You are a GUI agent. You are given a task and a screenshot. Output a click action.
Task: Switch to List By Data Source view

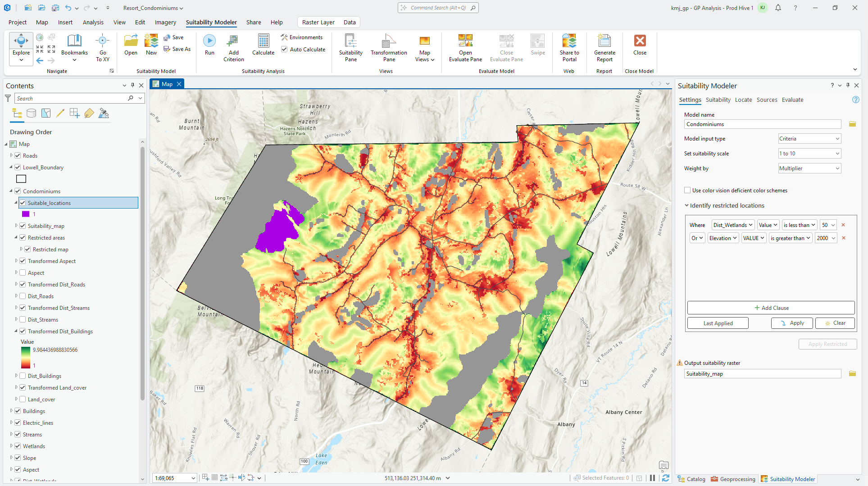pyautogui.click(x=31, y=114)
